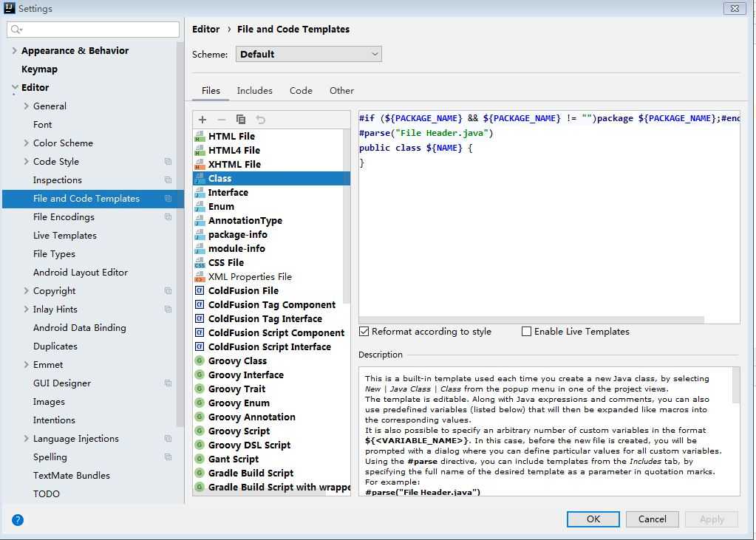Expand the Inlay Hints node

[x=26, y=309]
